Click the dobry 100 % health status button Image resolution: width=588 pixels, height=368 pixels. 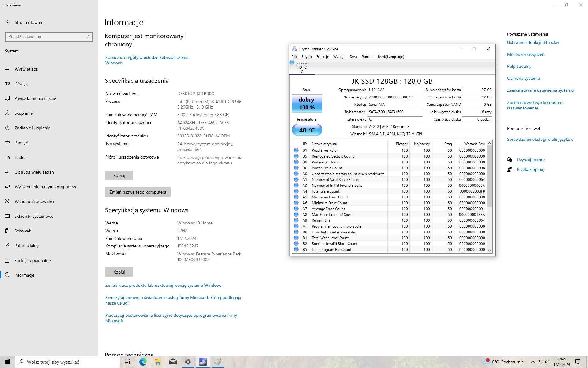(307, 103)
